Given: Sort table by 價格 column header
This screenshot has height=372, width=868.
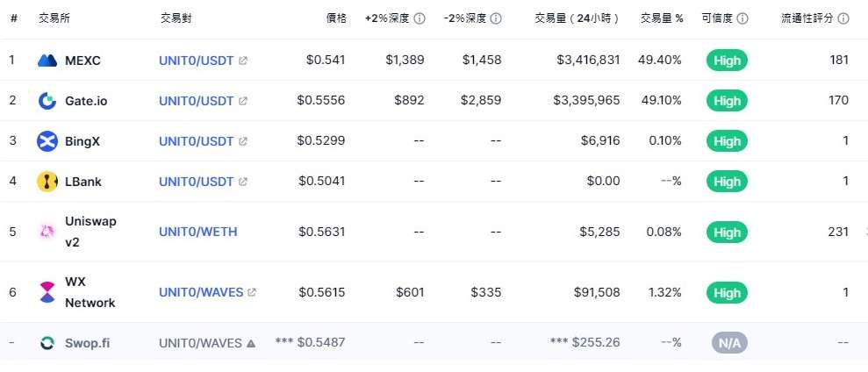Looking at the screenshot, I should point(336,18).
